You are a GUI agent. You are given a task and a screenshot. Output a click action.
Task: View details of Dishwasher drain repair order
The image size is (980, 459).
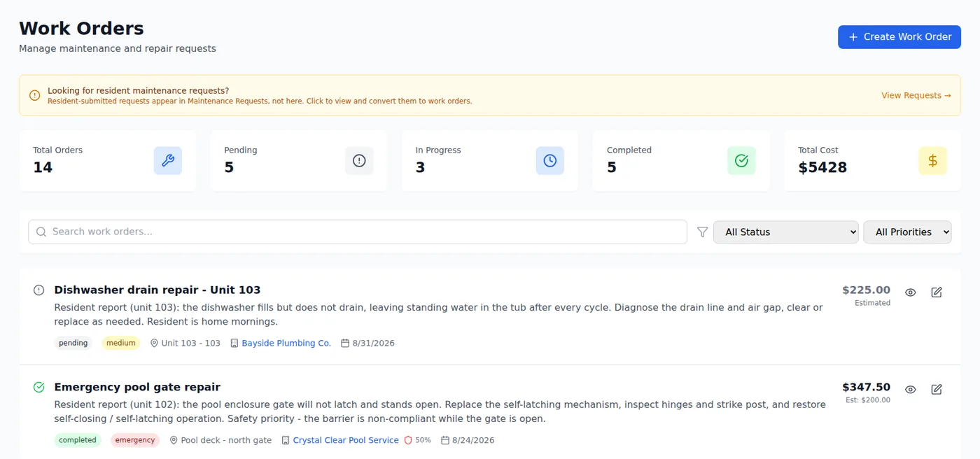click(x=910, y=292)
